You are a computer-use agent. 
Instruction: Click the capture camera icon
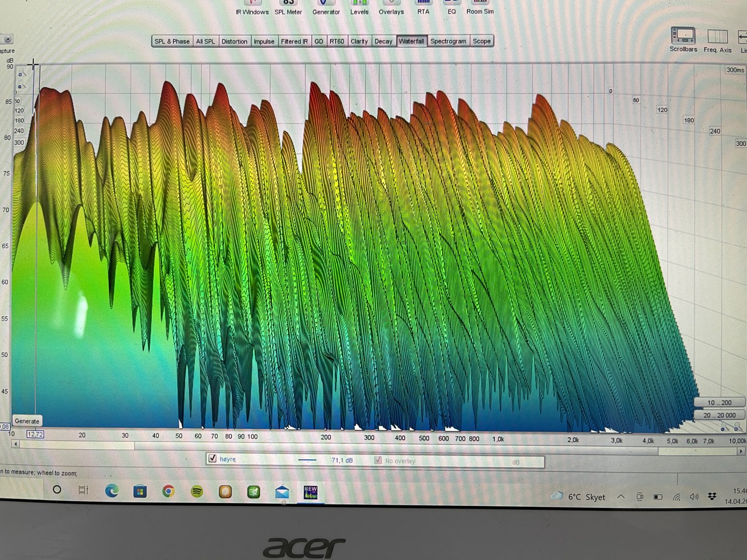coord(8,39)
